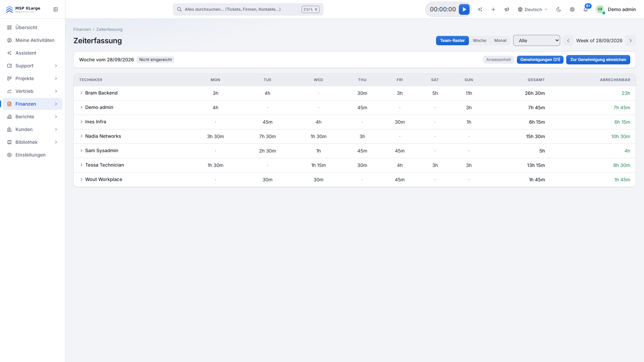Expand the Nadia Networks row
644x362 pixels.
click(81, 136)
